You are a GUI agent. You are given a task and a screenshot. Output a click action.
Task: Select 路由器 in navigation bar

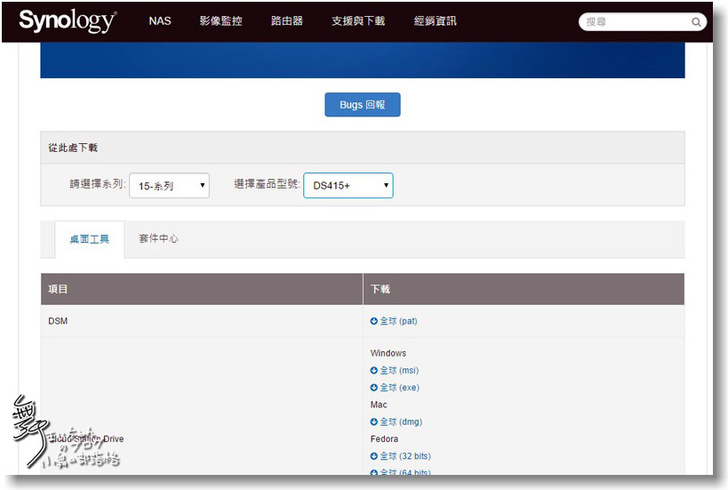point(287,21)
